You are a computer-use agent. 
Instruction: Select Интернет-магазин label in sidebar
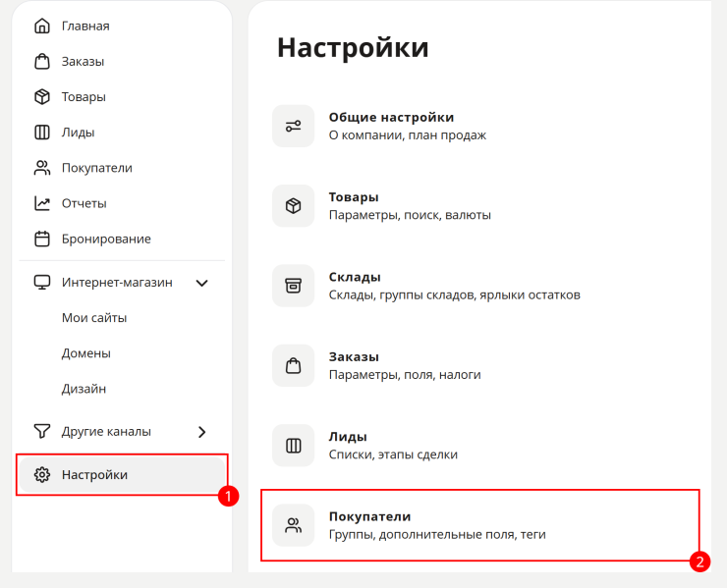click(117, 282)
